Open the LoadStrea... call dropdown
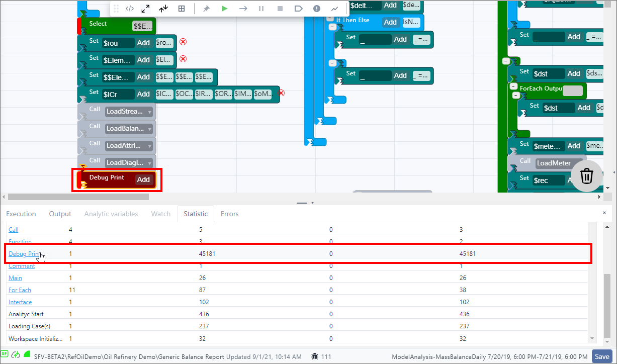The height and width of the screenshot is (364, 617). point(149,111)
